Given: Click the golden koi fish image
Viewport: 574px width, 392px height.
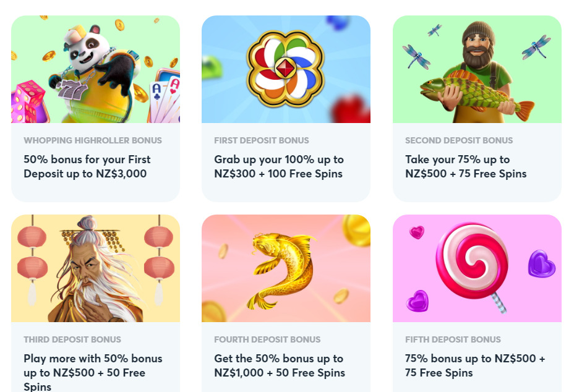Looking at the screenshot, I should tap(286, 268).
